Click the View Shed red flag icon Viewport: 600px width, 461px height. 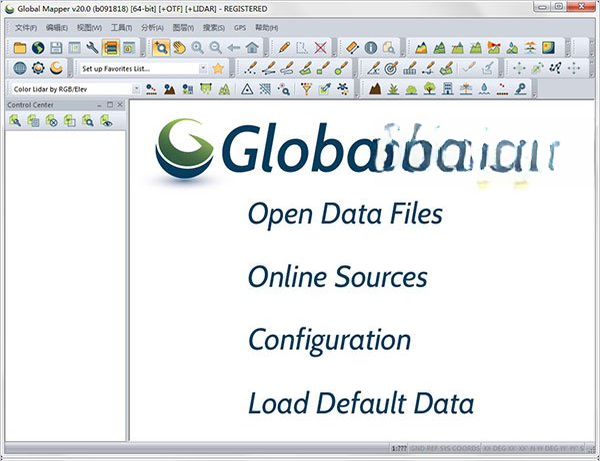(x=494, y=48)
